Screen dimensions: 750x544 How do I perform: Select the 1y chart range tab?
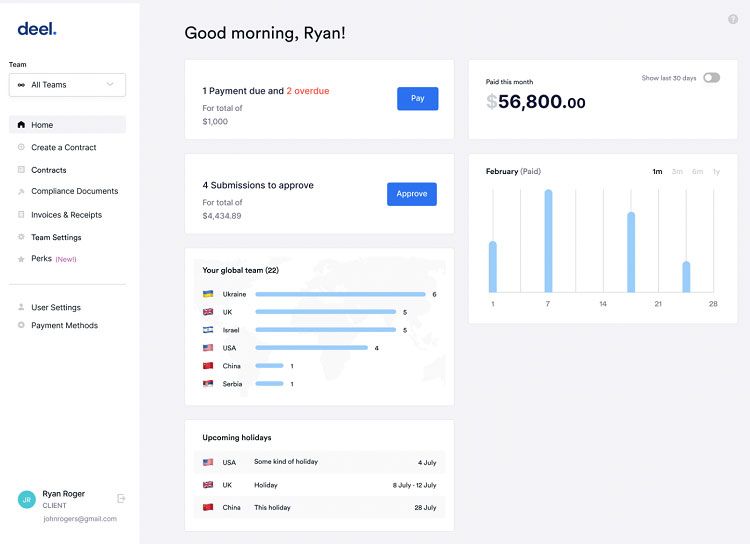pos(716,171)
